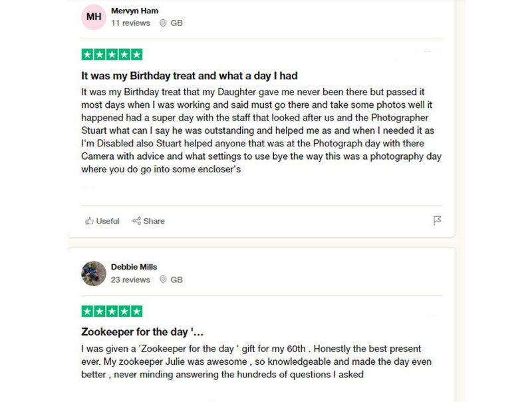Click Debbie's review text about zookeeper Julie
Screen dimensions: 532x402
pyautogui.click(x=256, y=361)
